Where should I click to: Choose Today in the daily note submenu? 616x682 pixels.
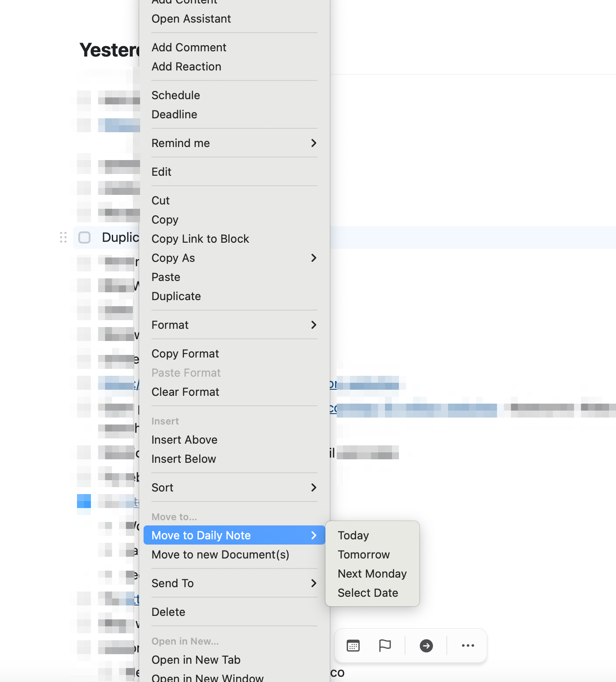click(353, 535)
